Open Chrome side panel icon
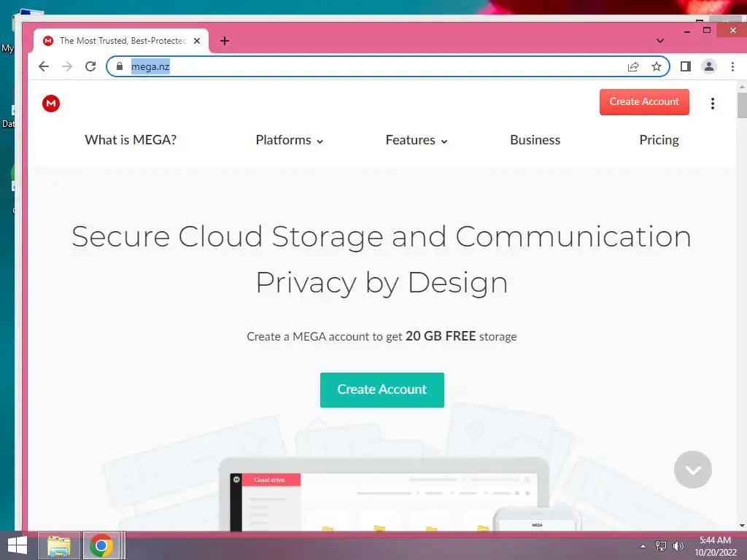The width and height of the screenshot is (747, 560). 686,66
